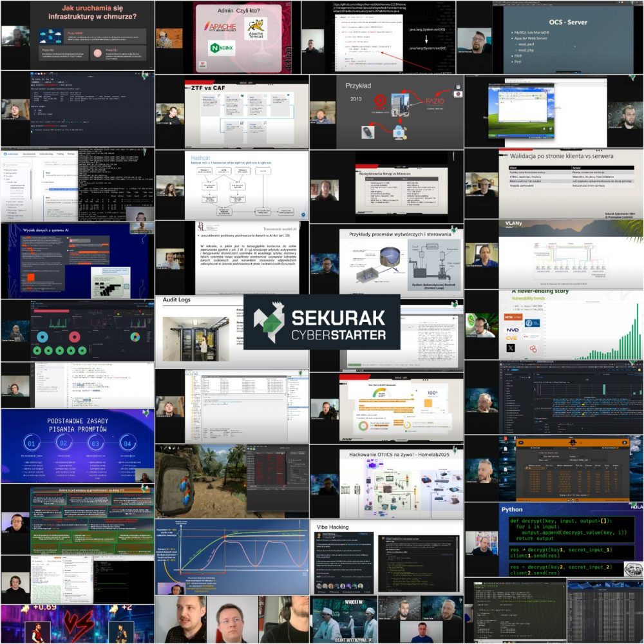Click circle 01 on prompt rules slide
Screen dimensions: 644x644
[x=31, y=443]
